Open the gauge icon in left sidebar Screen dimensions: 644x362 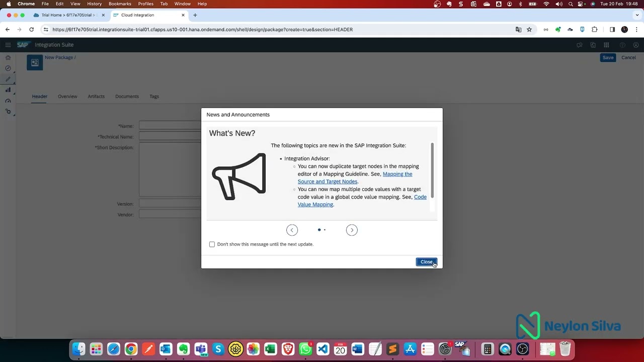[x=8, y=101]
